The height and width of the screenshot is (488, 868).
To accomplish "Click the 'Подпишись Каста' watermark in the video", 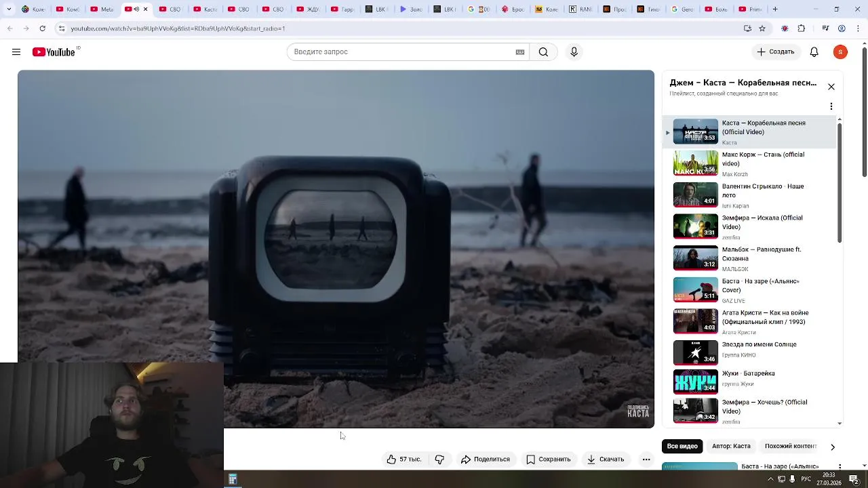I will pos(638,411).
